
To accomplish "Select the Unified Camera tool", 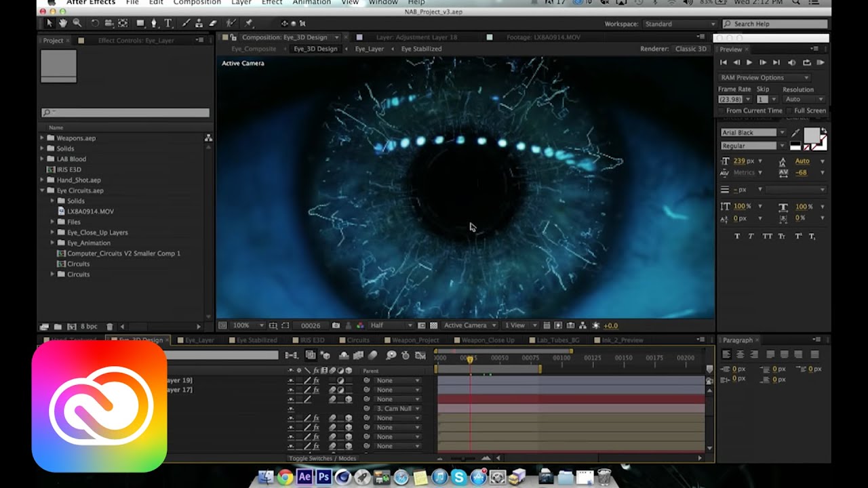I will [109, 23].
